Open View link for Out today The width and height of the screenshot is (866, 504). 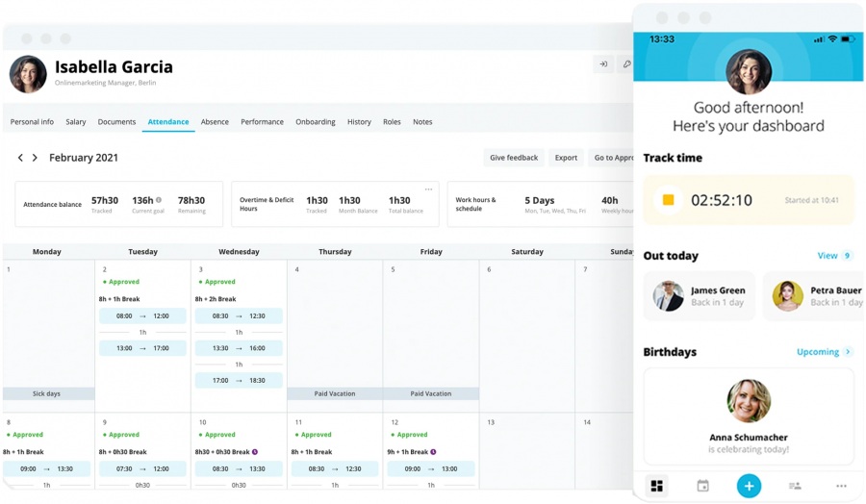point(828,256)
